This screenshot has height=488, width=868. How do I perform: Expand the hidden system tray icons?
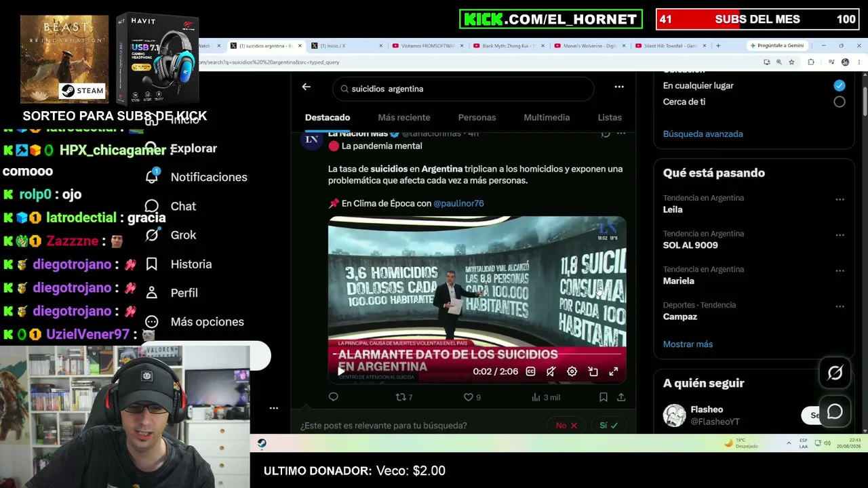[789, 443]
